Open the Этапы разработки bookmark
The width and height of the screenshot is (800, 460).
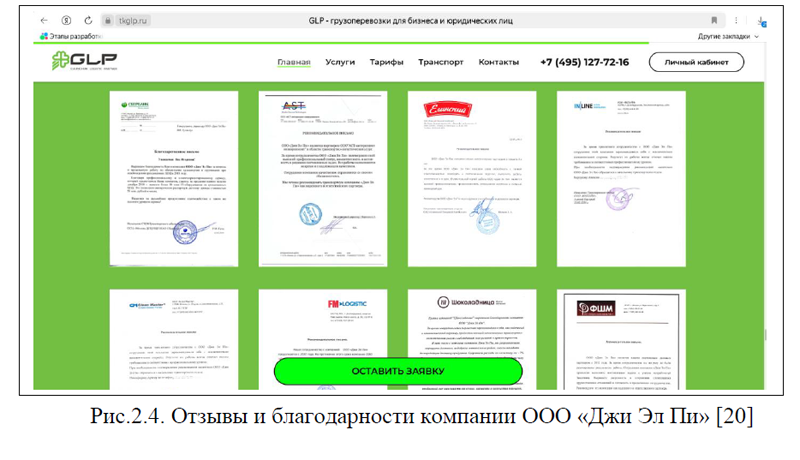tap(71, 36)
